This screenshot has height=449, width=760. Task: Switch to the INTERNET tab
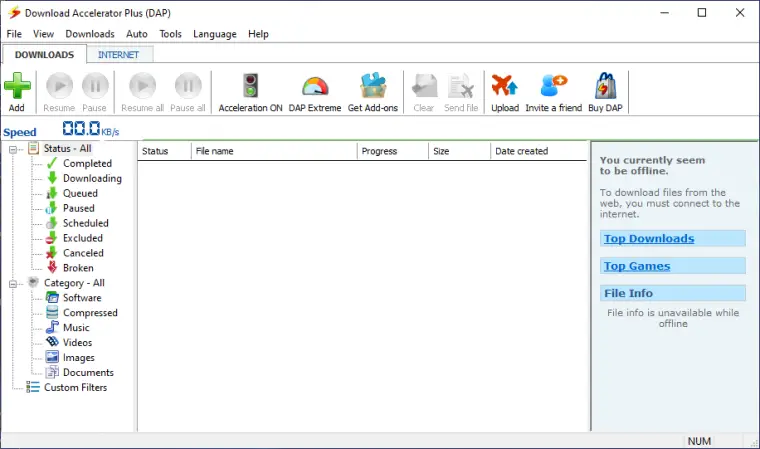[x=119, y=55]
